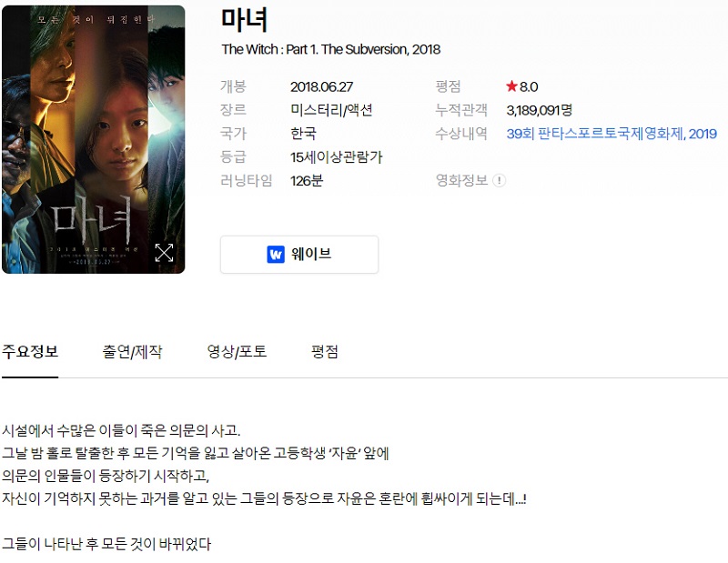This screenshot has width=728, height=563.
Task: Click the synopsis first line 시설에서 수많은
Action: coord(121,430)
